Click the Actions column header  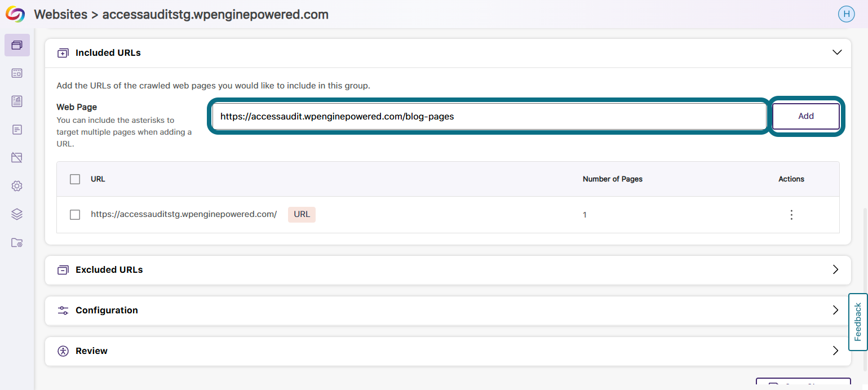click(x=791, y=179)
